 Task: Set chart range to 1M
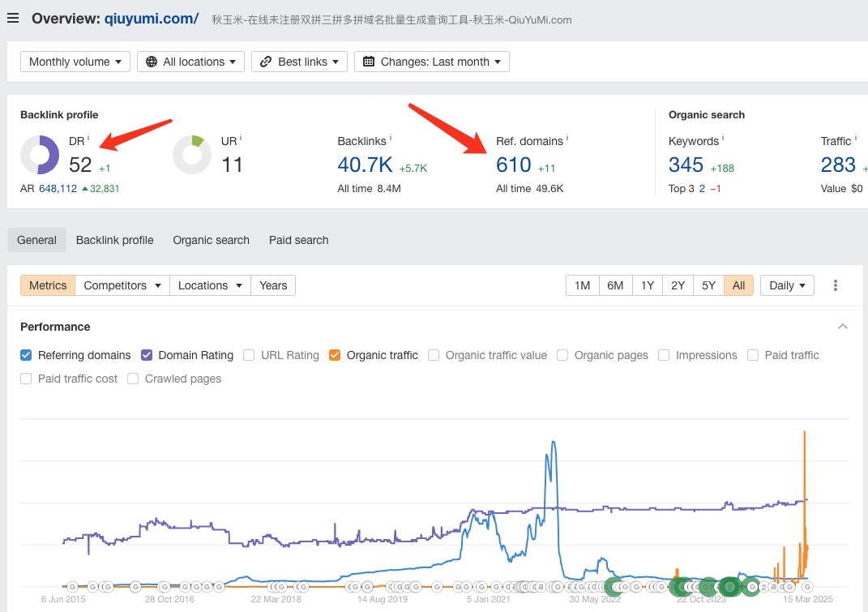click(583, 285)
